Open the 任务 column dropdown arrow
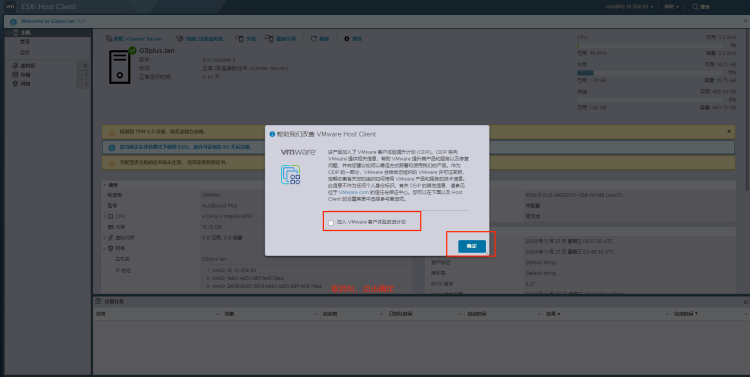 pos(218,314)
